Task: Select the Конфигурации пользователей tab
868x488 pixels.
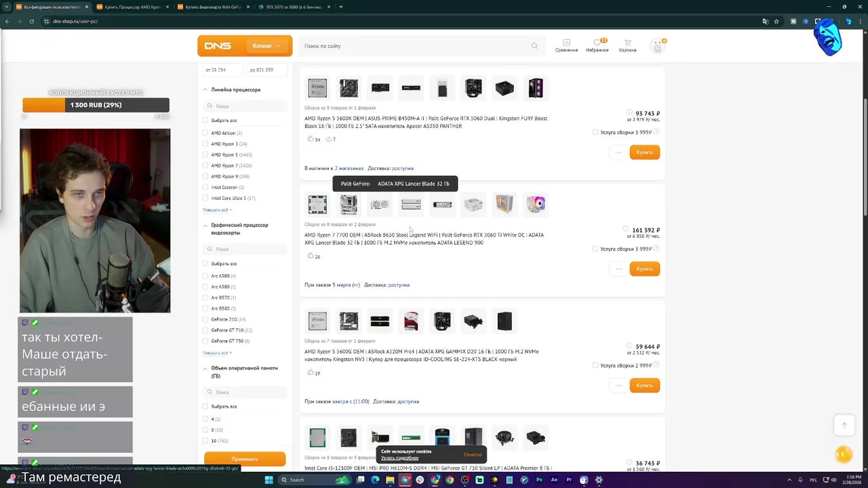Action: [x=52, y=7]
